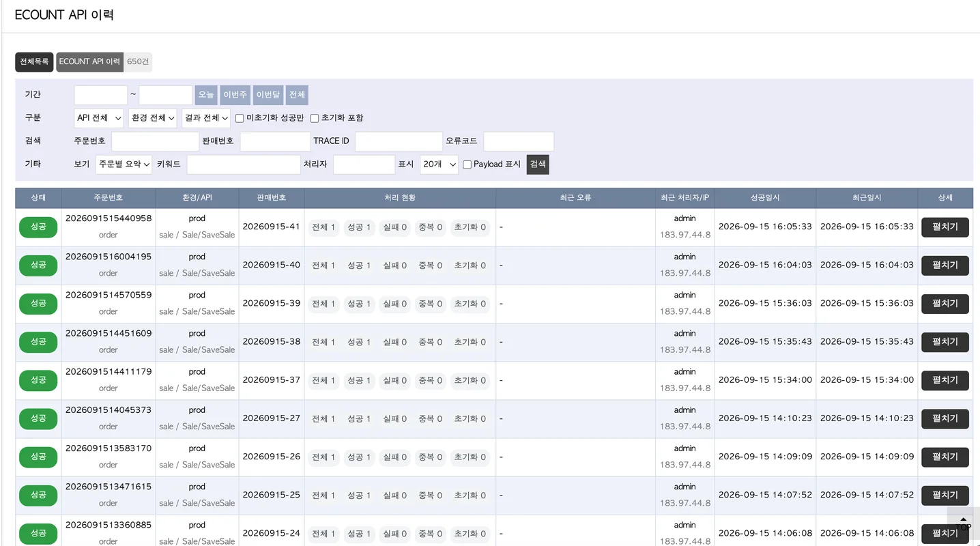
Task: Select order number 2026091516004195
Action: coord(109,257)
